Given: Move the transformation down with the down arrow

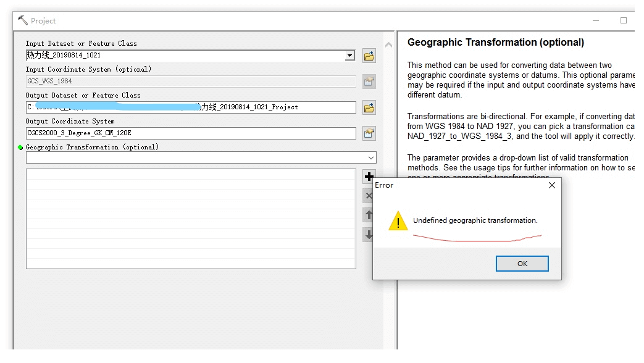Looking at the screenshot, I should coord(369,235).
